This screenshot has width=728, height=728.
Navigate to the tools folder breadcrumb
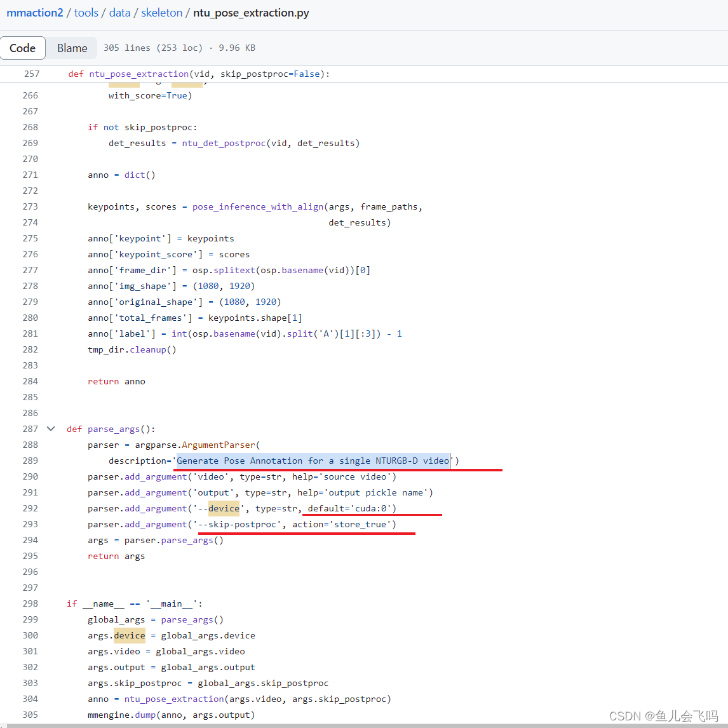pyautogui.click(x=86, y=13)
